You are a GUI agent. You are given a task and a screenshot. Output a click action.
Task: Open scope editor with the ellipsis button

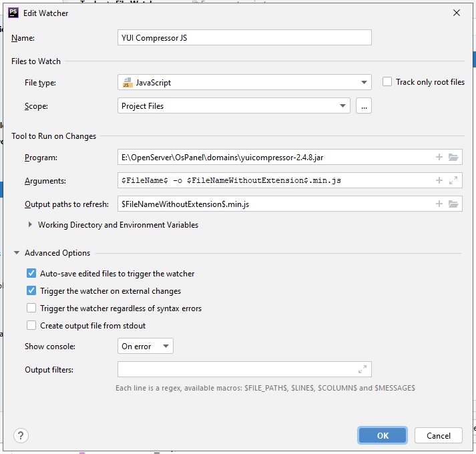pos(364,105)
